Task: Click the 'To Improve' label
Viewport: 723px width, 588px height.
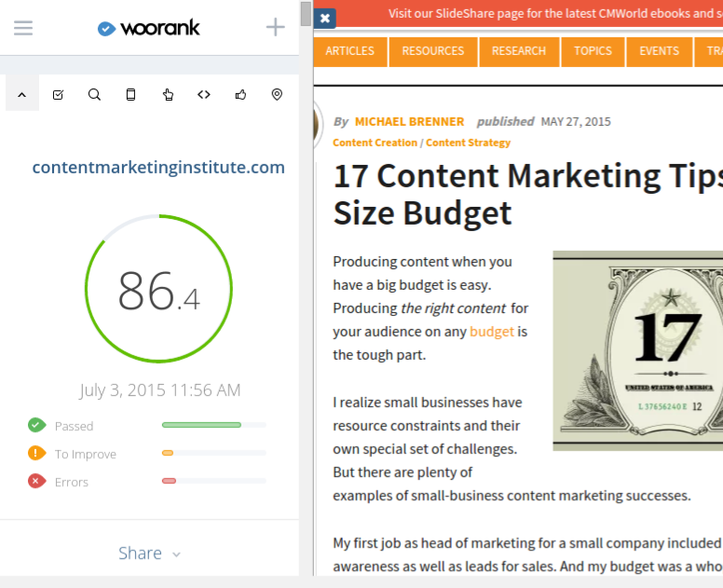Action: click(86, 454)
